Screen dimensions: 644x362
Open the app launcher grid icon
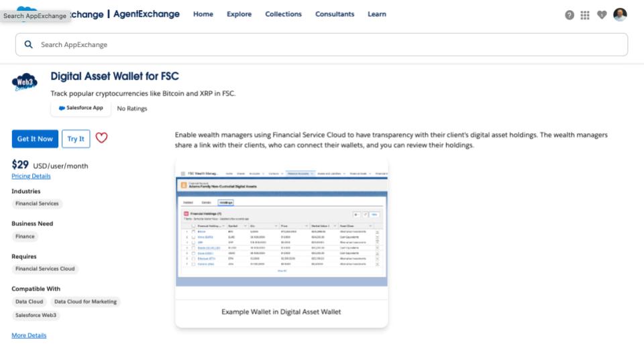click(x=585, y=15)
